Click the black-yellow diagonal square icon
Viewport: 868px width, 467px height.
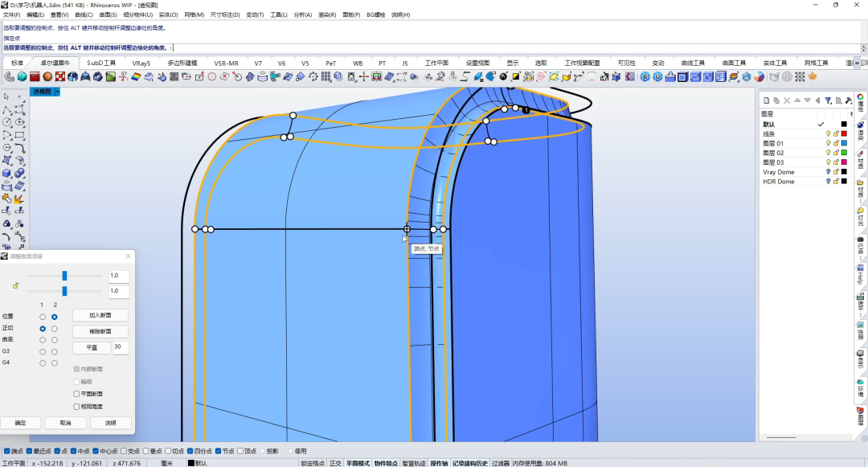[x=516, y=77]
